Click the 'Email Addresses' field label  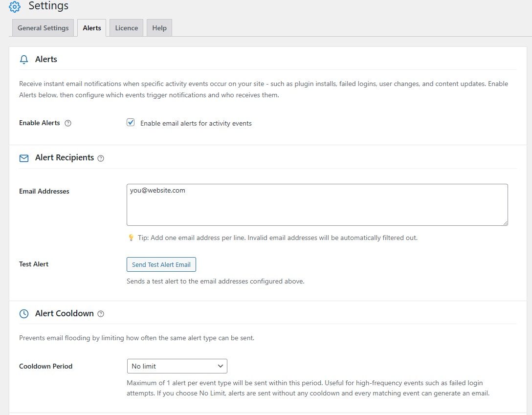(x=44, y=191)
